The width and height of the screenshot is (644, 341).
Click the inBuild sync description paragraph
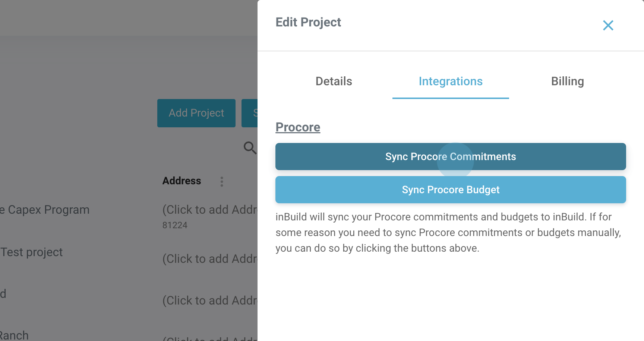pyautogui.click(x=448, y=232)
